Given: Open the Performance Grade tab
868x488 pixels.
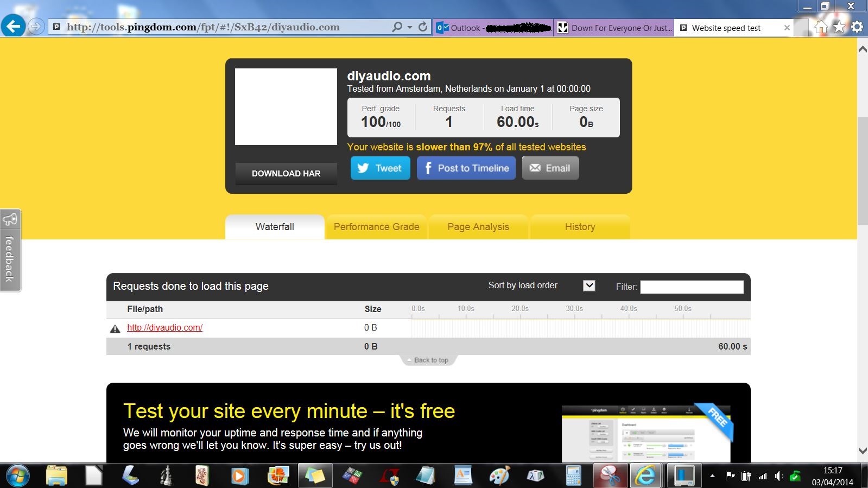Looking at the screenshot, I should [376, 227].
